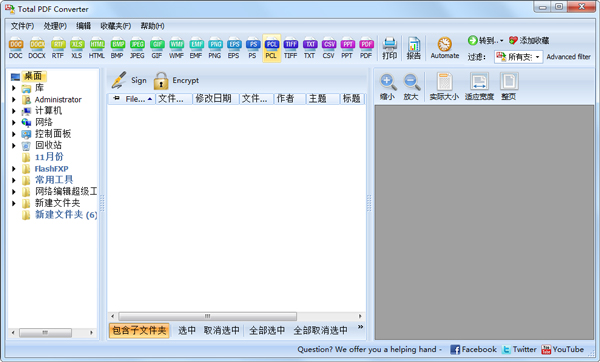Image resolution: width=600 pixels, height=362 pixels.
Task: Open the 帮助(H) menu
Action: pos(152,26)
